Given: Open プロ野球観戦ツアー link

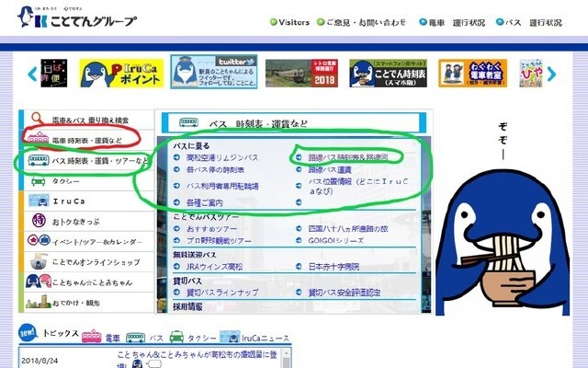Looking at the screenshot, I should 219,240.
